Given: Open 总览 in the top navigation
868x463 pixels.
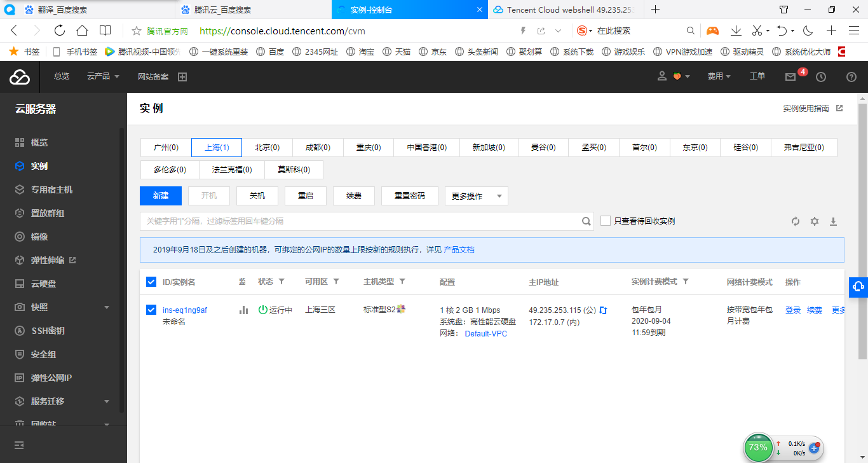Looking at the screenshot, I should click(x=62, y=76).
